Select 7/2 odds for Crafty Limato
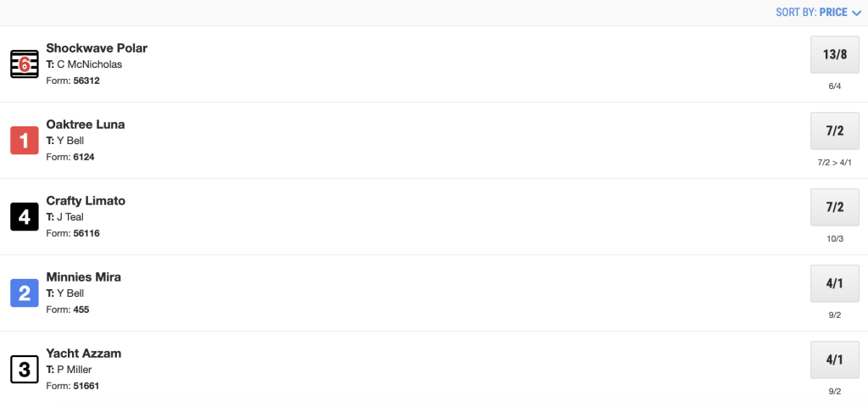 (x=834, y=207)
